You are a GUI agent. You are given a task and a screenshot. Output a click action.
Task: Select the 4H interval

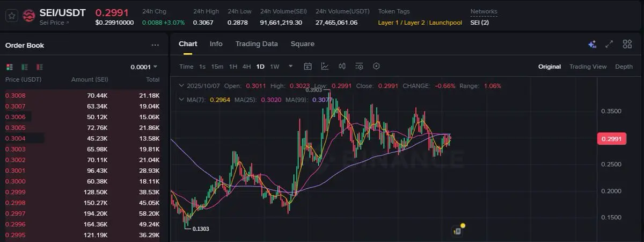pyautogui.click(x=246, y=67)
